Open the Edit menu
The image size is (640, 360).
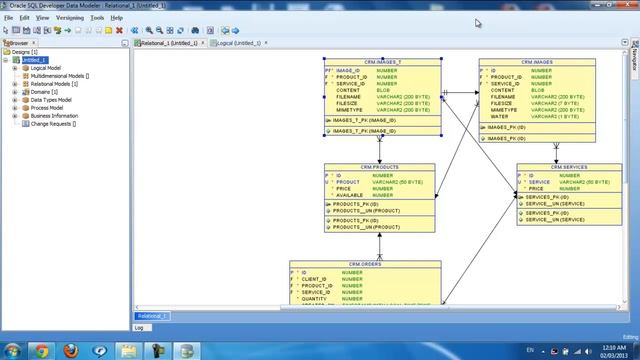[x=24, y=18]
